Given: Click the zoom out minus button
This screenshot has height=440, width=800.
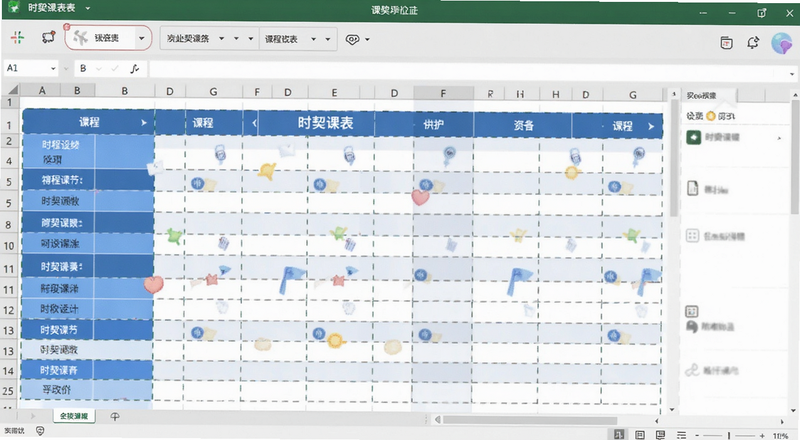Looking at the screenshot, I should (x=697, y=435).
